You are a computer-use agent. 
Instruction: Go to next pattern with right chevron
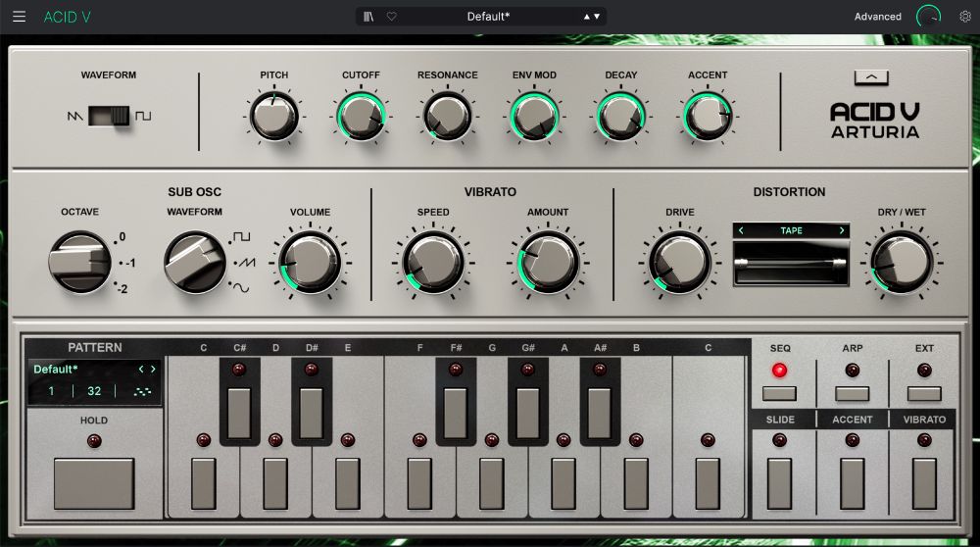[x=153, y=370]
